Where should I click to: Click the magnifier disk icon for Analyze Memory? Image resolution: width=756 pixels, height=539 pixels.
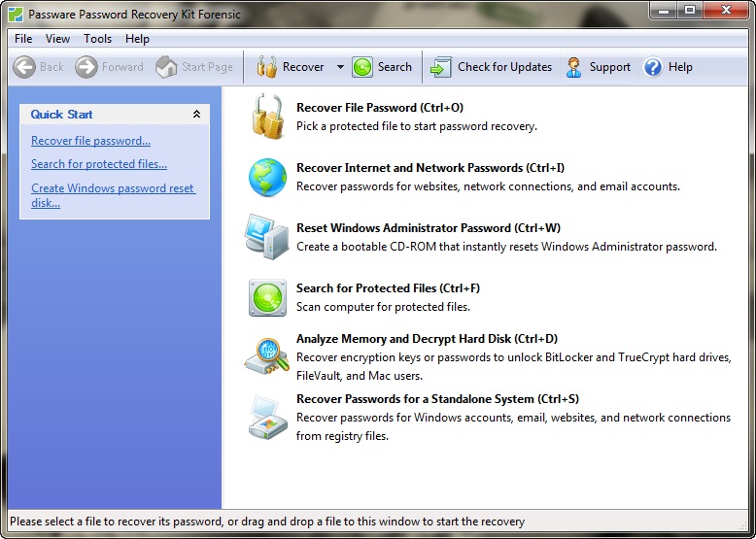pyautogui.click(x=266, y=357)
